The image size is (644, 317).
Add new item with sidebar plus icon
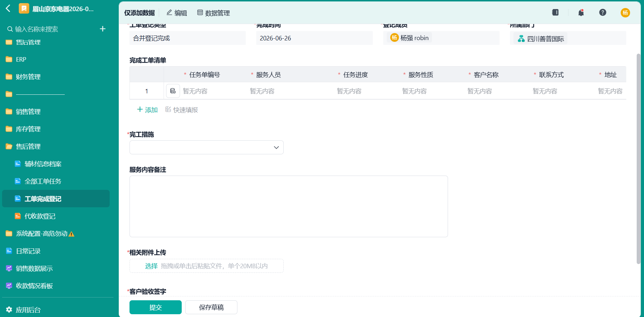pos(103,29)
